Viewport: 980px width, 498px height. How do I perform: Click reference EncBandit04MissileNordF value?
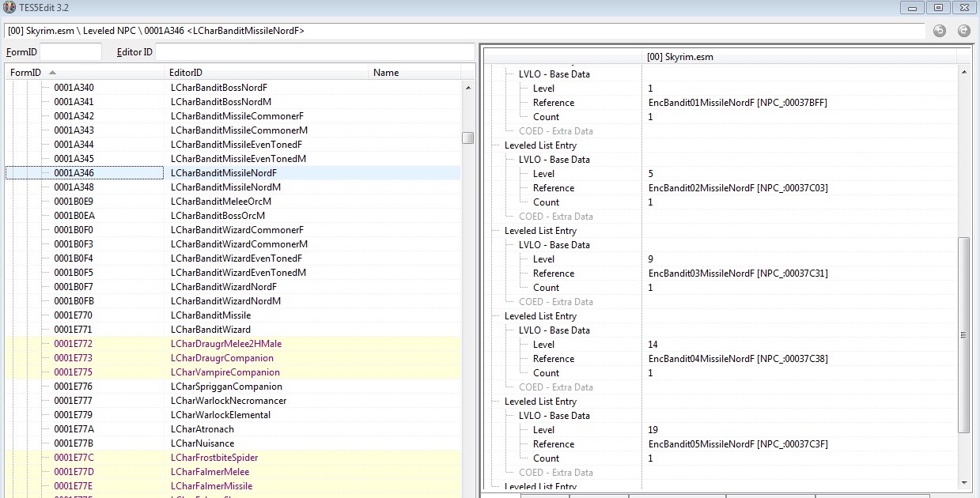coord(738,359)
